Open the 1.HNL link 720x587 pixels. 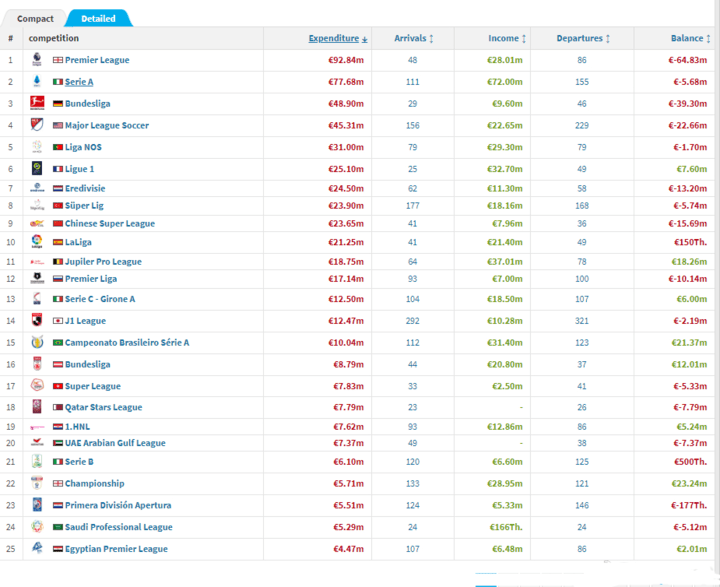coord(77,427)
